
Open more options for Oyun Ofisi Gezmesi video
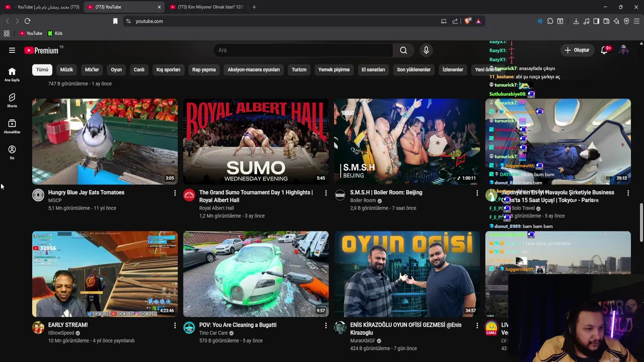click(477, 325)
